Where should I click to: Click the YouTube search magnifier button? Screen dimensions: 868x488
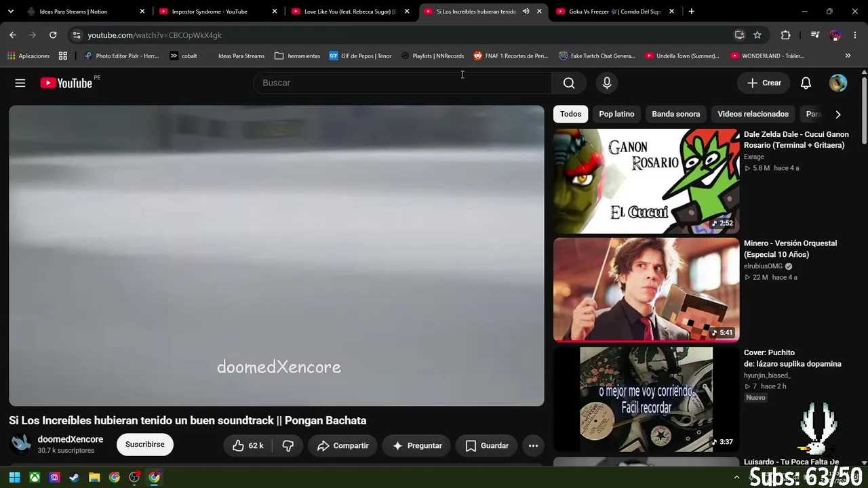pos(569,83)
